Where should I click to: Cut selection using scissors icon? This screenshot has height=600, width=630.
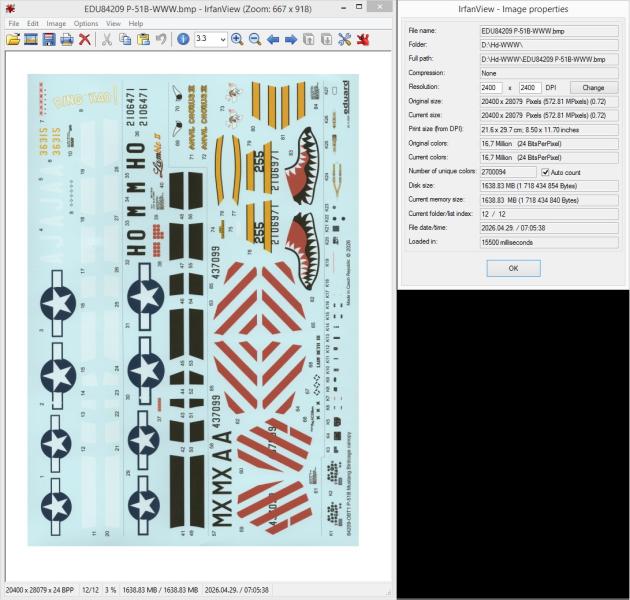(x=106, y=39)
